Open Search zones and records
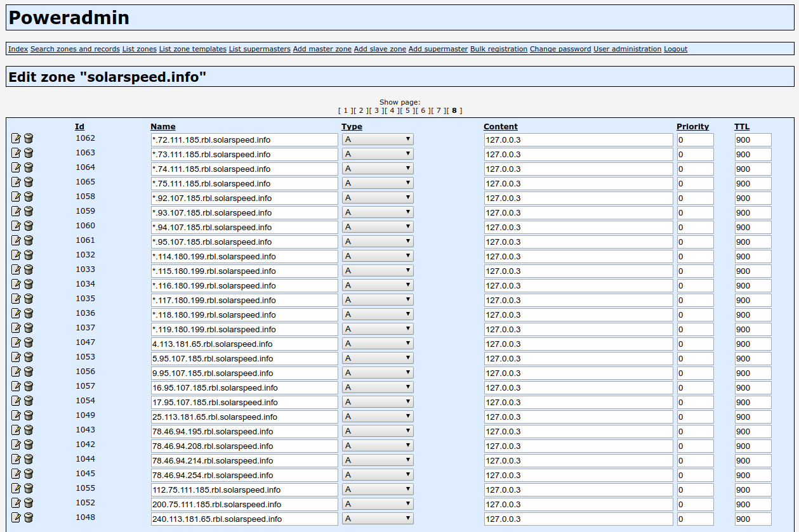This screenshot has width=799, height=532. tap(75, 49)
